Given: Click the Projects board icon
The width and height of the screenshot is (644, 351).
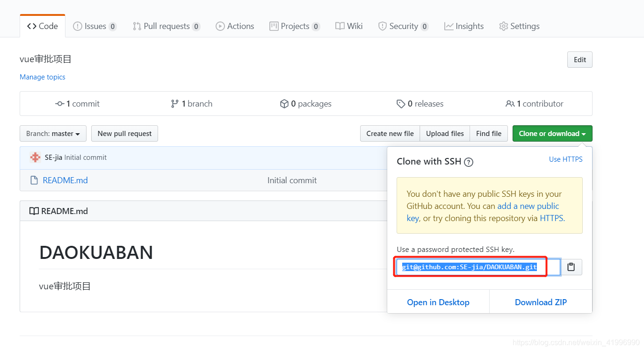Looking at the screenshot, I should tap(274, 26).
